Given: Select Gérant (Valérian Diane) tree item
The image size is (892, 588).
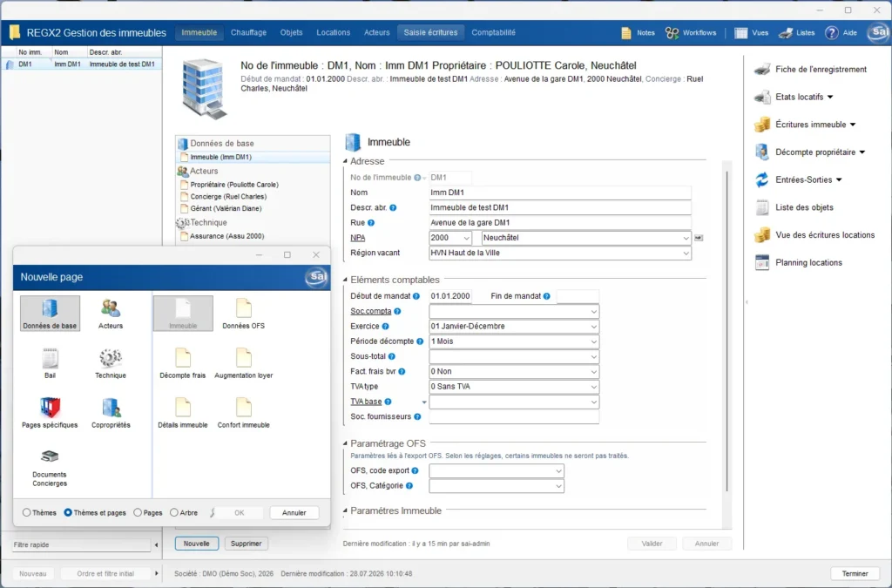Looking at the screenshot, I should point(226,209).
